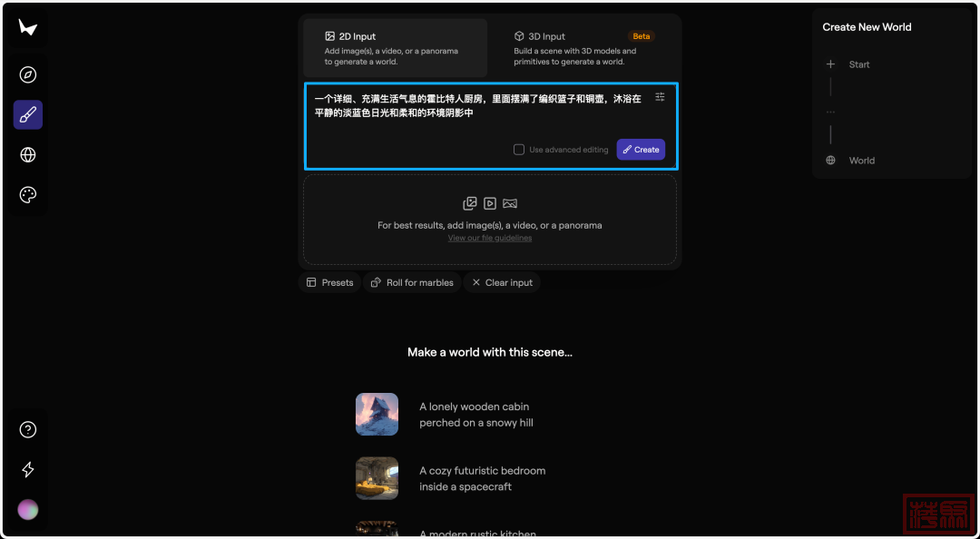Click the Start step in Create New World

pyautogui.click(x=858, y=64)
